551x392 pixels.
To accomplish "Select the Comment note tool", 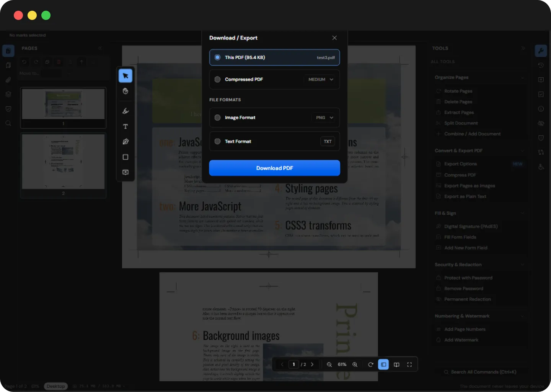I will 126,172.
